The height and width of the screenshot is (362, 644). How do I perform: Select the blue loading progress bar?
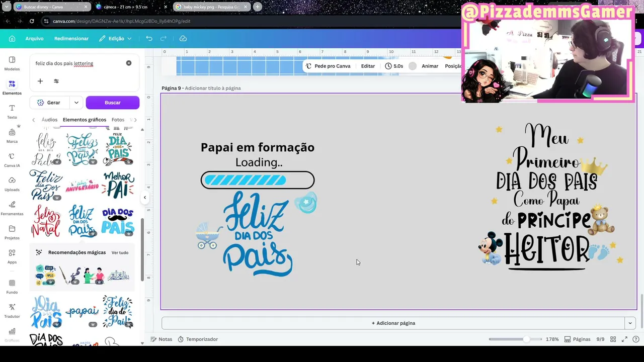(x=258, y=180)
